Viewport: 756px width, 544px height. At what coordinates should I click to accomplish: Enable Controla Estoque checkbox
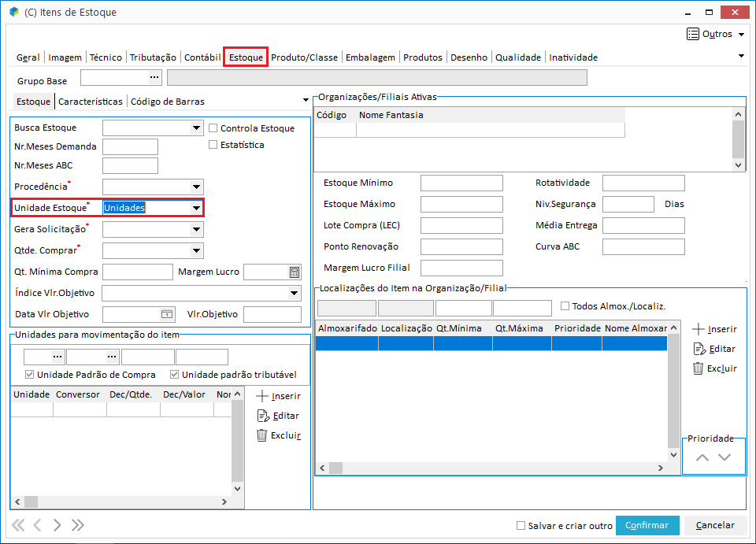click(213, 128)
